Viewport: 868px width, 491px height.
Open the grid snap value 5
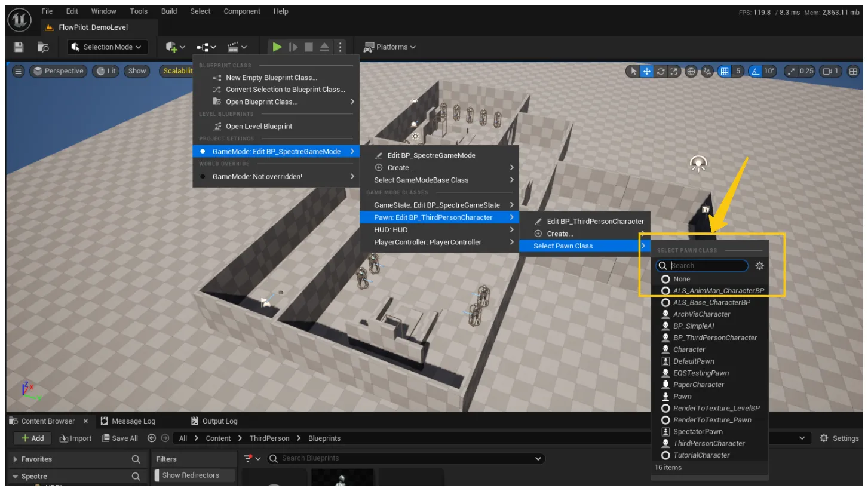(x=738, y=71)
